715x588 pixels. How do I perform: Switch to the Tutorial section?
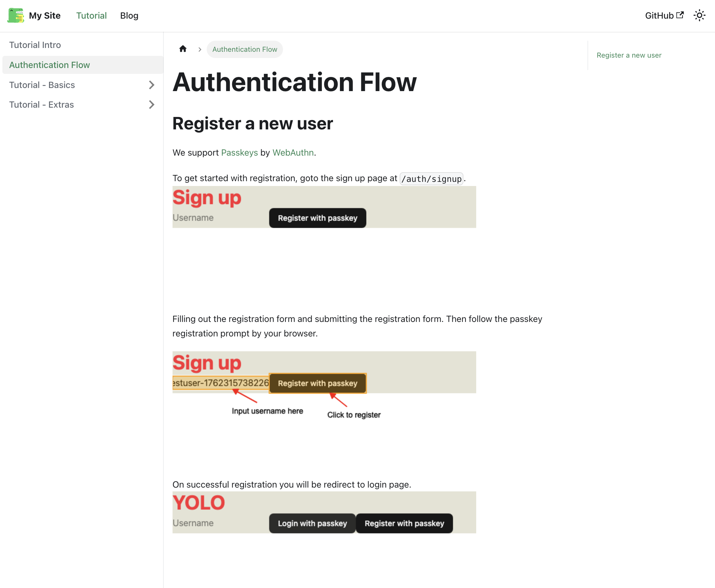91,16
